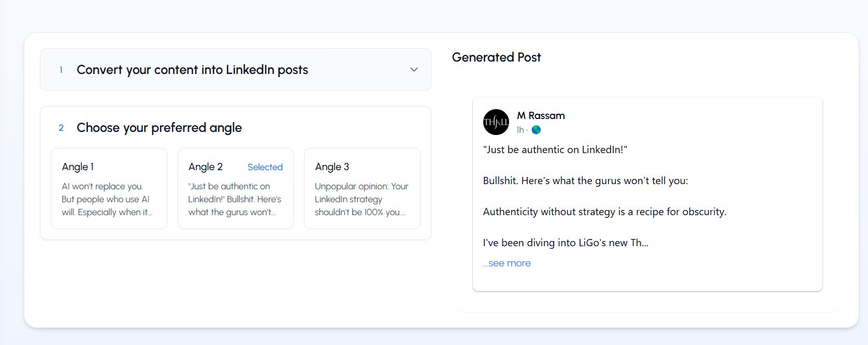The width and height of the screenshot is (868, 345).
Task: Click the line starting with "Bullshit"
Action: click(x=585, y=181)
